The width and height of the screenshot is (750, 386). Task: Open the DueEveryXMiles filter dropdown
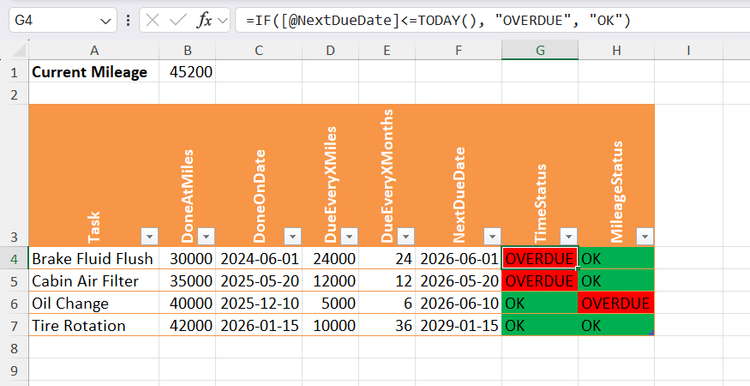point(349,236)
